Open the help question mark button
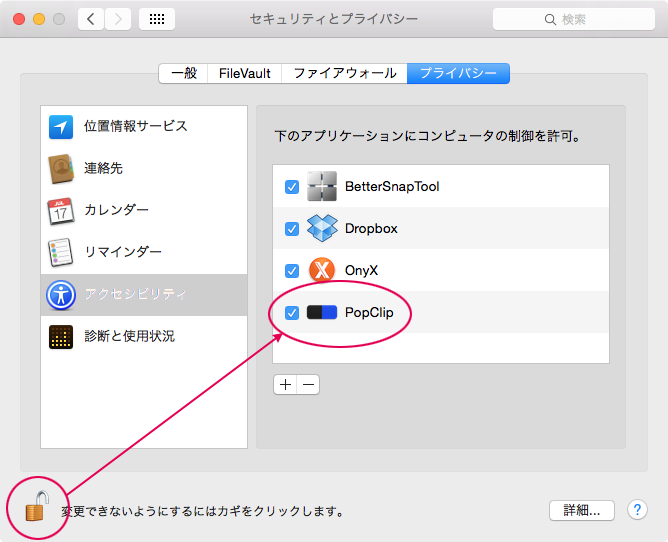This screenshot has height=542, width=668. (637, 510)
